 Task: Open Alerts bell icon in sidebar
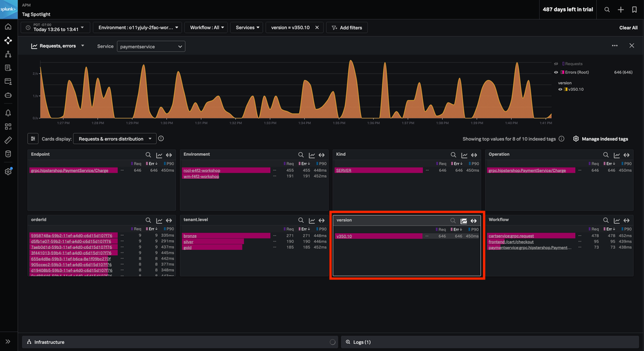(8, 113)
